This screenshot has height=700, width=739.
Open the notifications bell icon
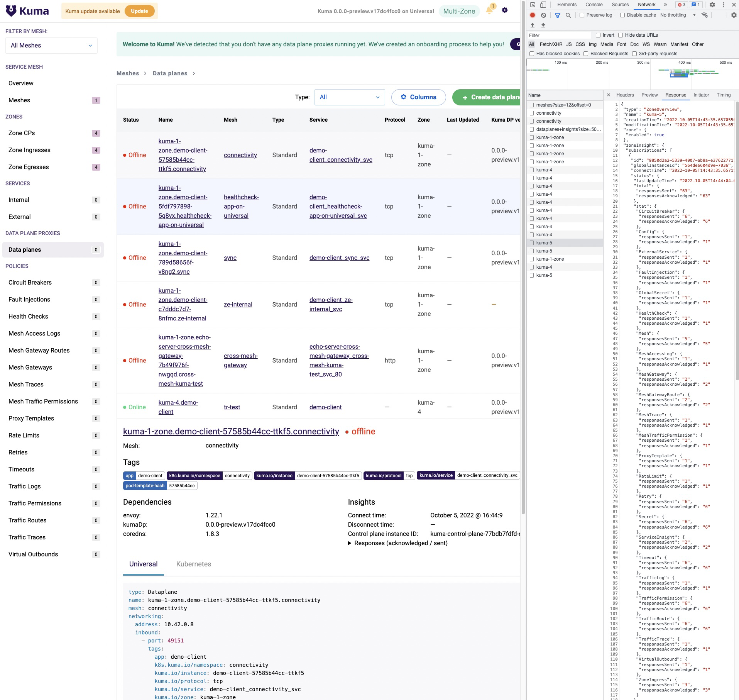point(489,10)
